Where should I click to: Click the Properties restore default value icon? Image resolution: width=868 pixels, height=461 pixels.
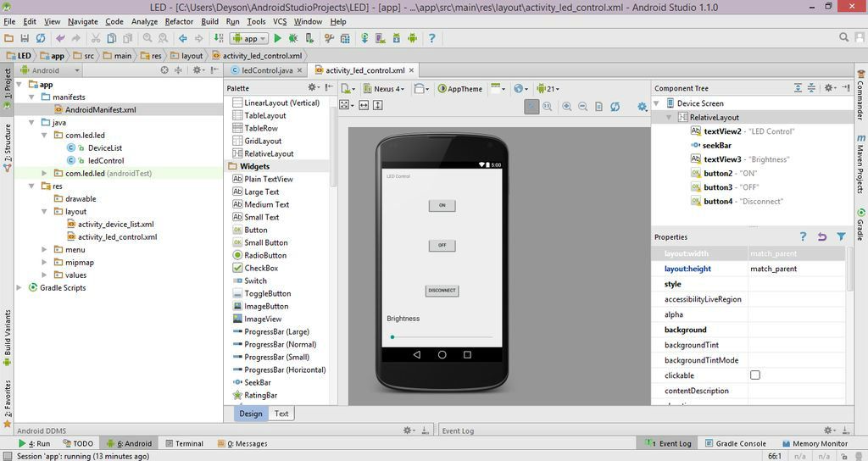point(822,236)
